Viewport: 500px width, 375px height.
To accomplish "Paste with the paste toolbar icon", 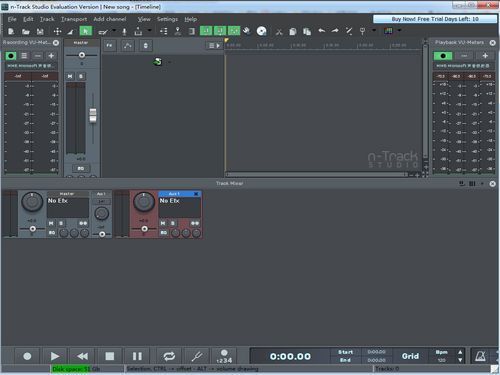I will point(307,31).
